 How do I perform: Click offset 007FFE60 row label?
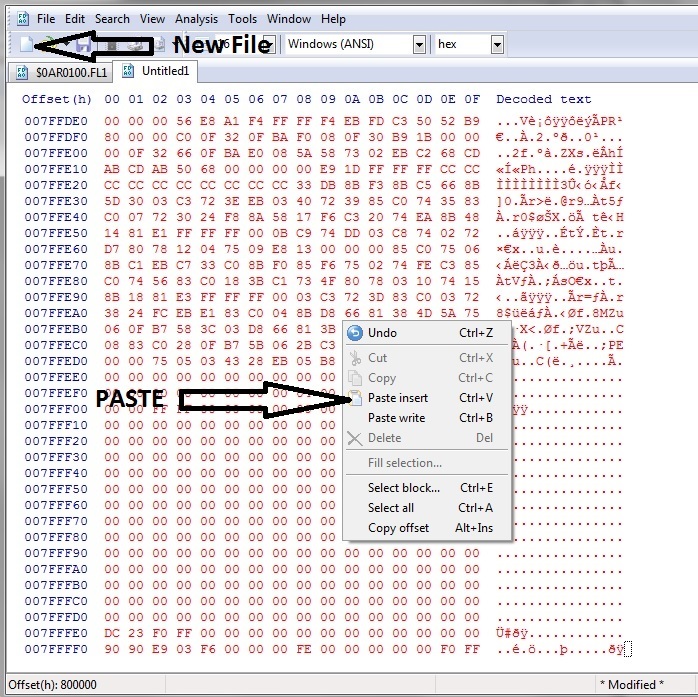click(56, 249)
